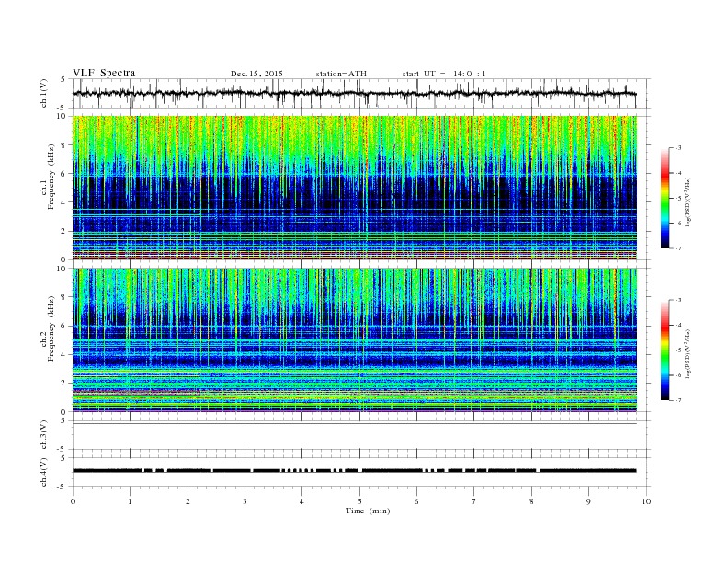Click the time-axis tick label "6"

(x=416, y=501)
